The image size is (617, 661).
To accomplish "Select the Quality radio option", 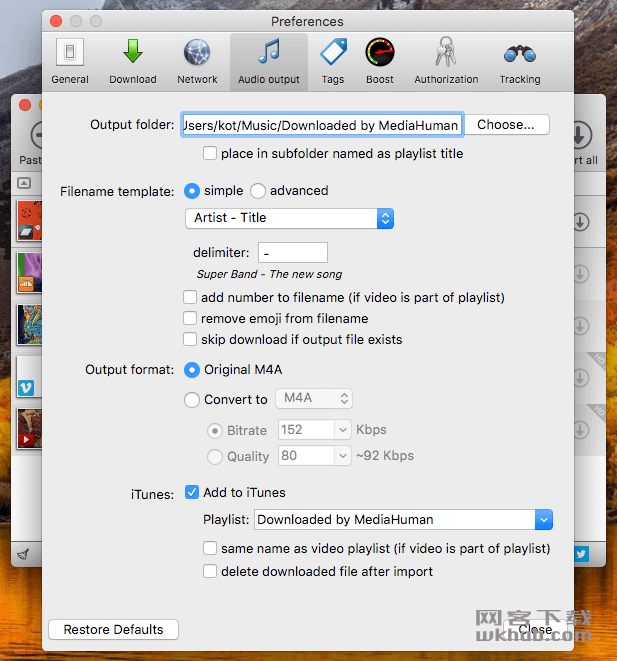I will (x=215, y=457).
